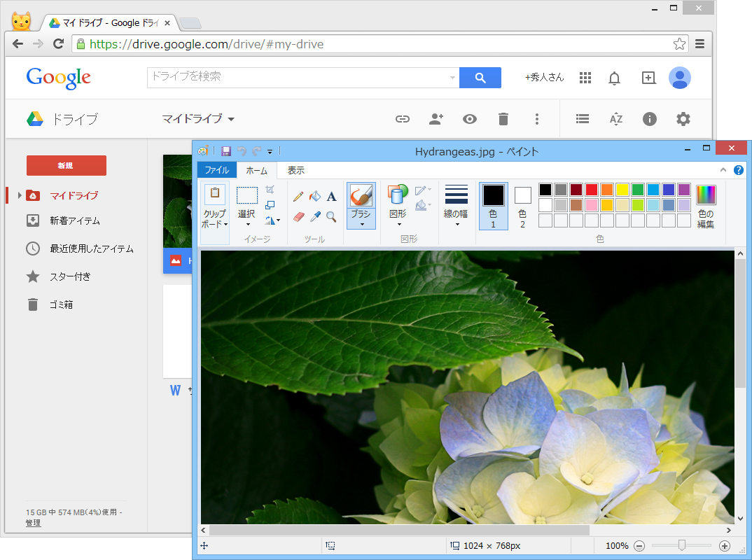Click the rectangular Select tool icon
The width and height of the screenshot is (752, 560).
tap(247, 195)
